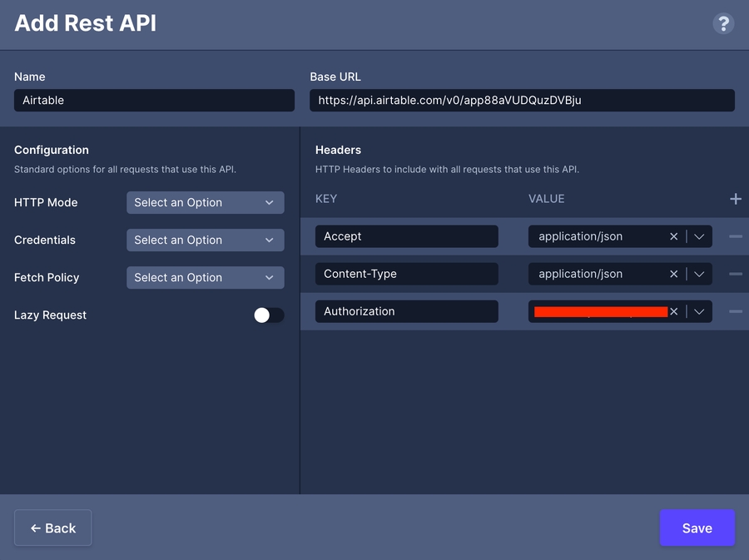749x560 pixels.
Task: Edit the Authorization header key field
Action: (406, 311)
